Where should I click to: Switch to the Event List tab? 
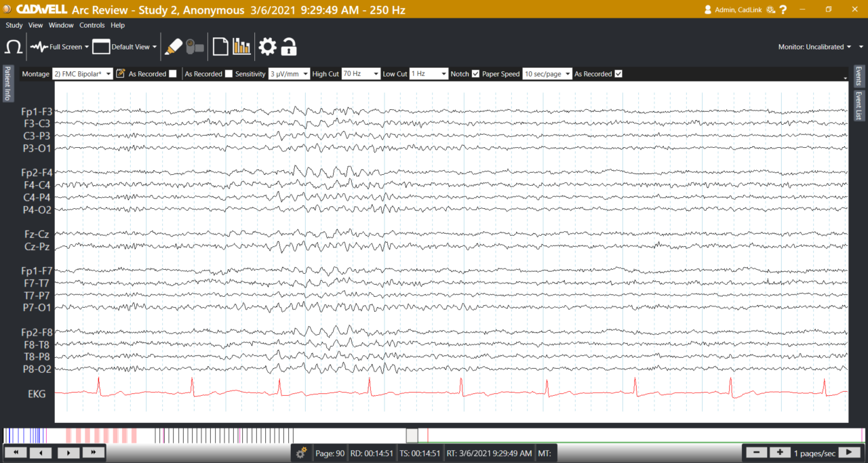(x=859, y=106)
